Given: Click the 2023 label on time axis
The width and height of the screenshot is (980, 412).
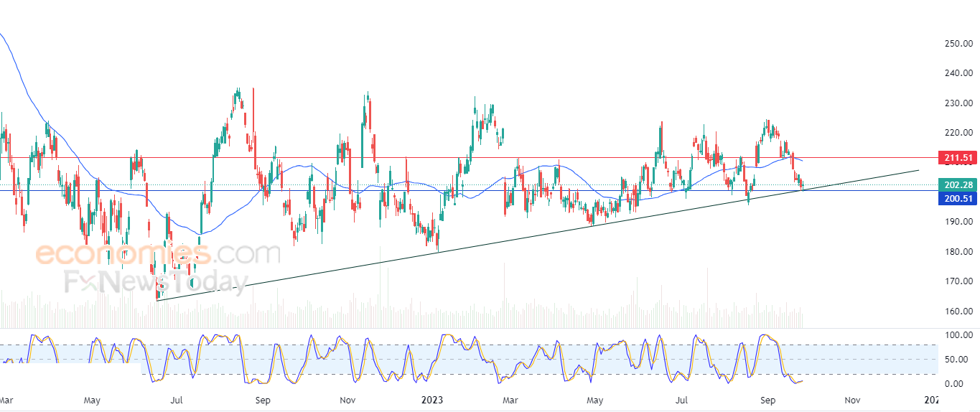Looking at the screenshot, I should pyautogui.click(x=433, y=399).
